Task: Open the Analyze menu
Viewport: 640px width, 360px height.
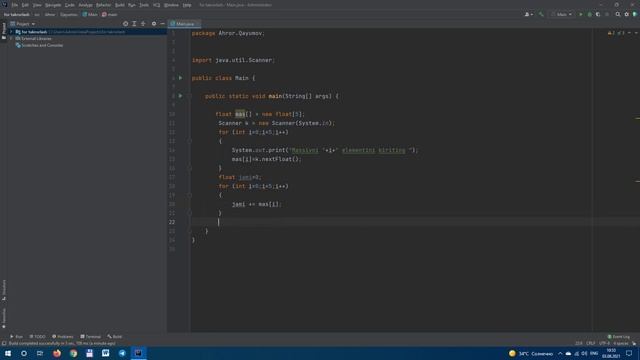Action: click(x=85, y=5)
